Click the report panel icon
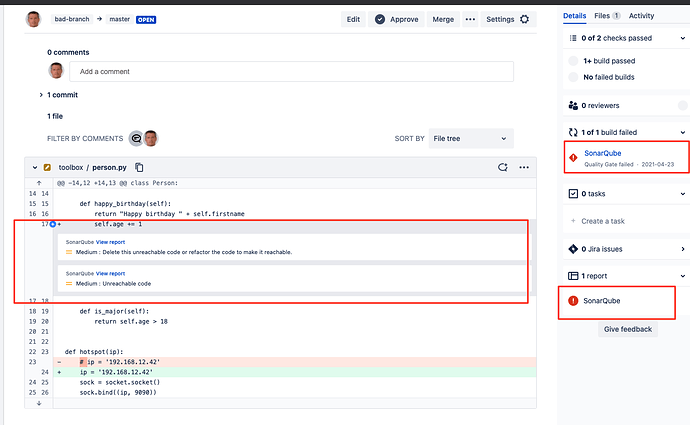690x425 pixels. 573,276
